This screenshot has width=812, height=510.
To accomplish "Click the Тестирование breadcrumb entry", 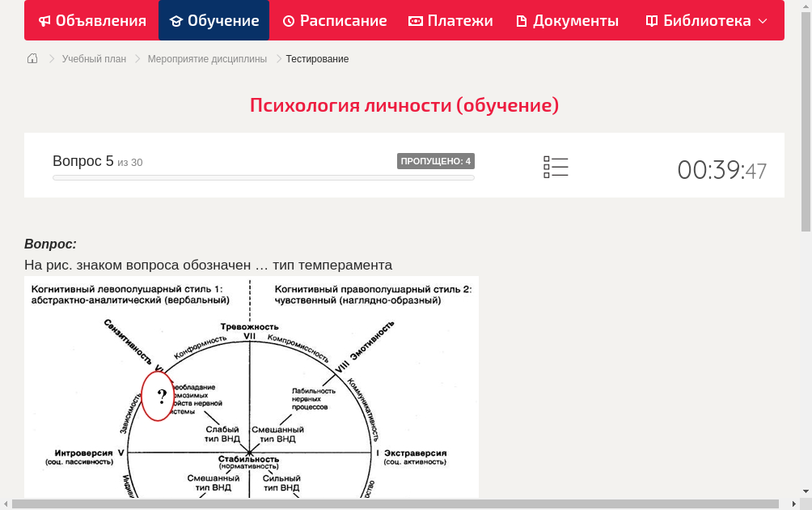I will (317, 58).
